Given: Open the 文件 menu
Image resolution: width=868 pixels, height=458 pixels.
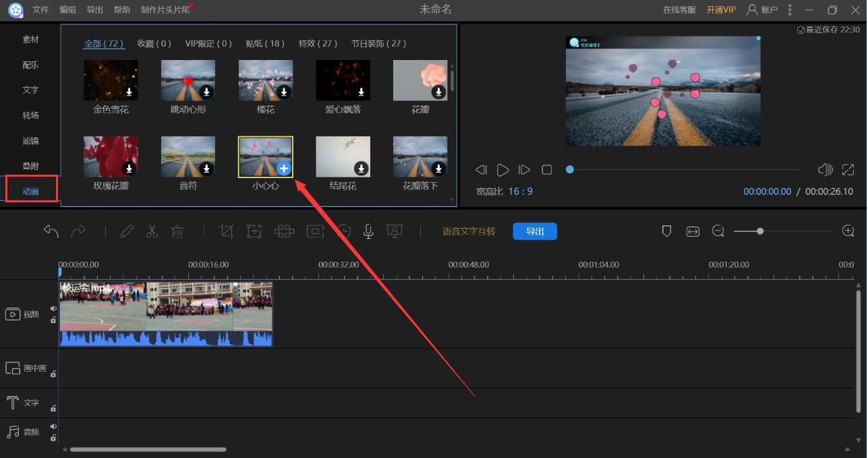Looking at the screenshot, I should click(x=41, y=9).
